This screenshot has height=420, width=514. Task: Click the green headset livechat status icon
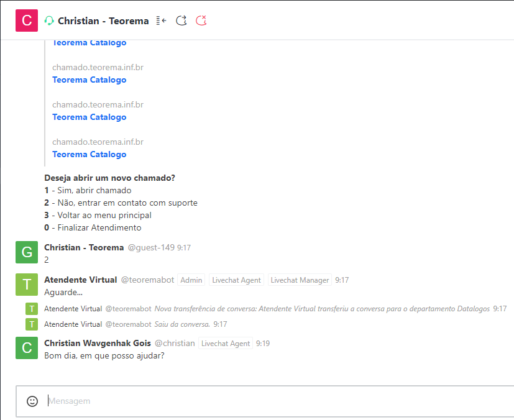click(x=49, y=21)
